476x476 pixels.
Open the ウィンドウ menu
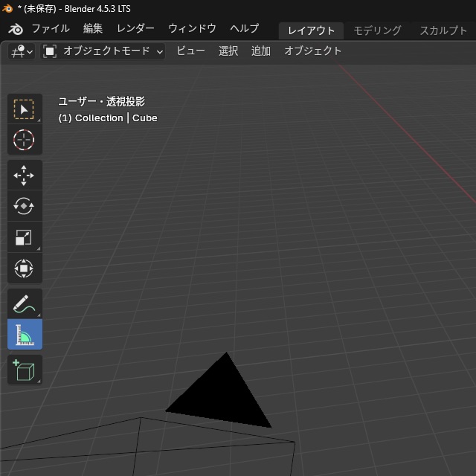click(192, 28)
